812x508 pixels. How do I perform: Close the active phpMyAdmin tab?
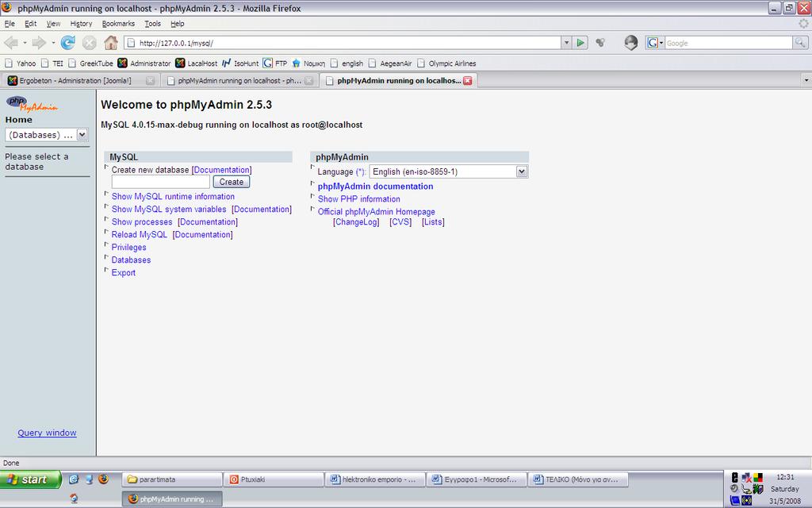click(468, 81)
